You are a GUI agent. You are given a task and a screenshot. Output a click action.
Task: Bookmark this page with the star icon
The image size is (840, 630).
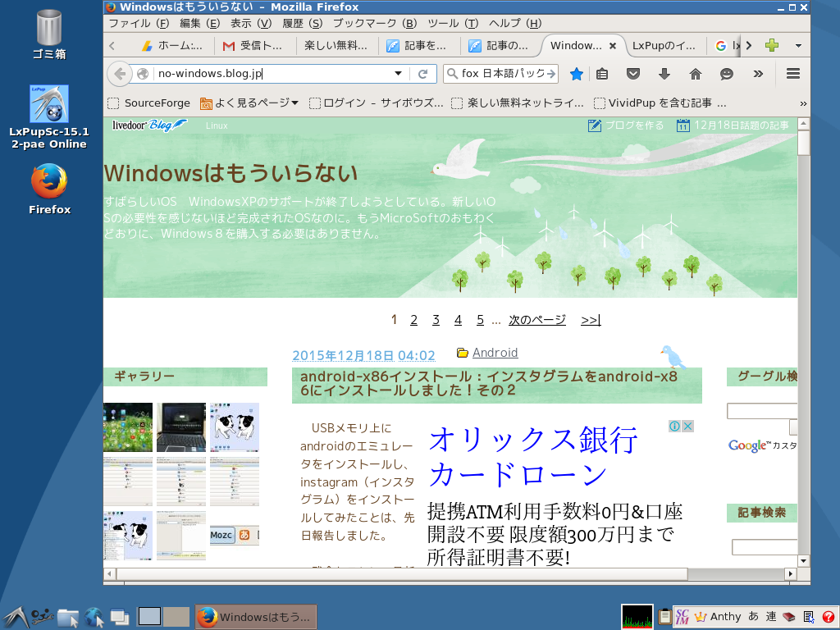tap(577, 74)
